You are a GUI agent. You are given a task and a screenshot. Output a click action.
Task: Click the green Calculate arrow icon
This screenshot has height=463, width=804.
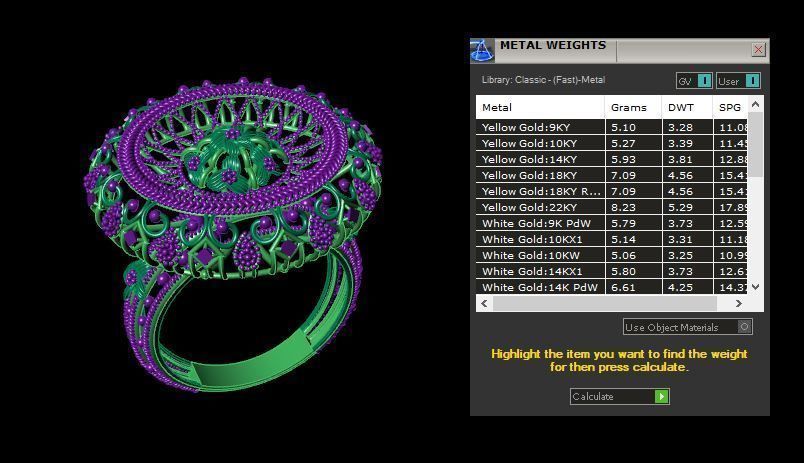click(x=661, y=396)
